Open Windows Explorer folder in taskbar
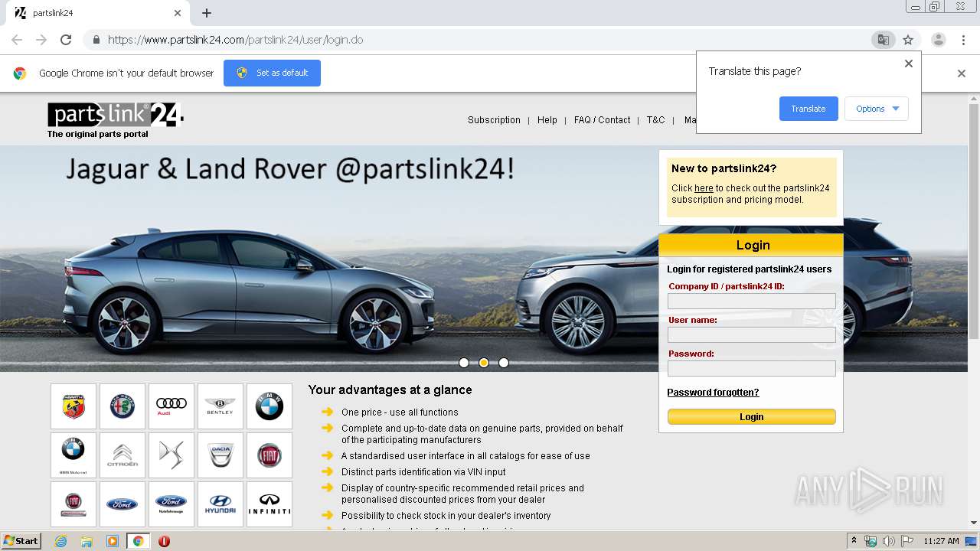The width and height of the screenshot is (980, 551). (87, 541)
